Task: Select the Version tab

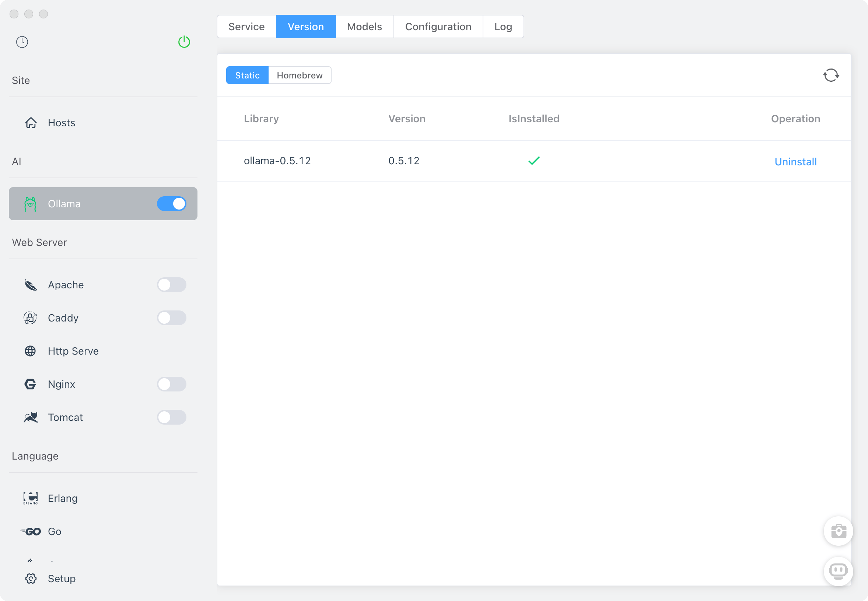Action: click(x=305, y=27)
